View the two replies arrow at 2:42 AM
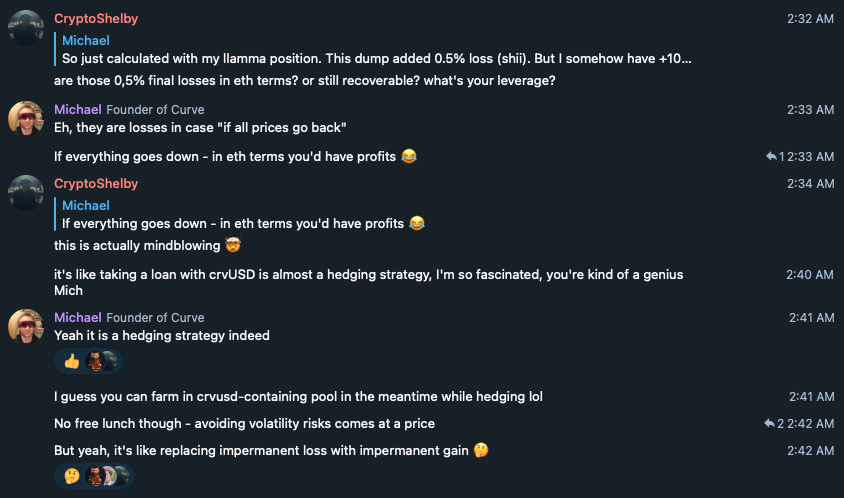 click(769, 423)
